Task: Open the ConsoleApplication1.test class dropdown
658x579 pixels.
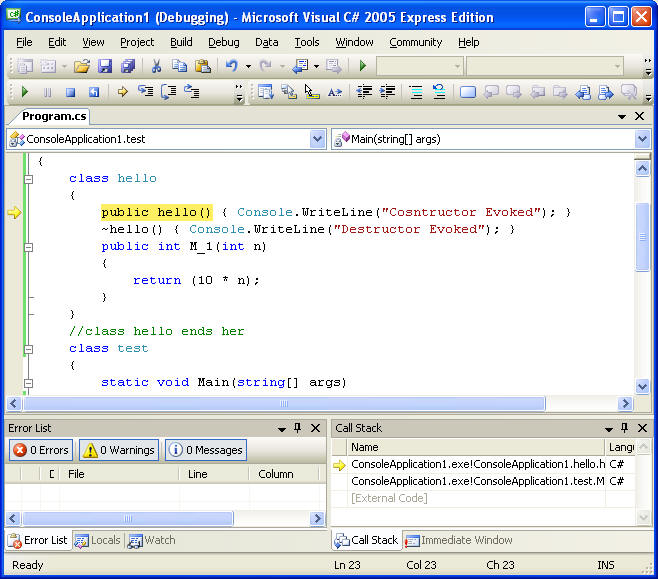Action: pyautogui.click(x=318, y=139)
